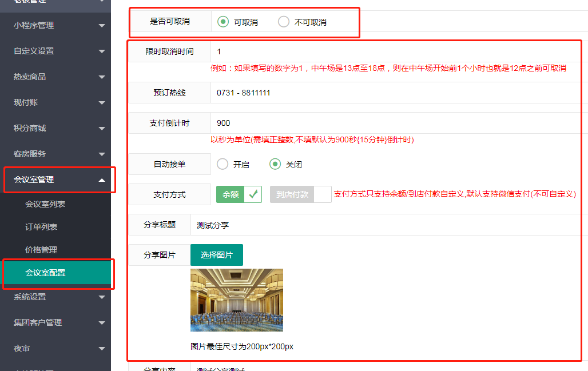Viewport: 588px width, 371px height.
Task: Click the 预订热线 phone number field
Action: [x=395, y=93]
